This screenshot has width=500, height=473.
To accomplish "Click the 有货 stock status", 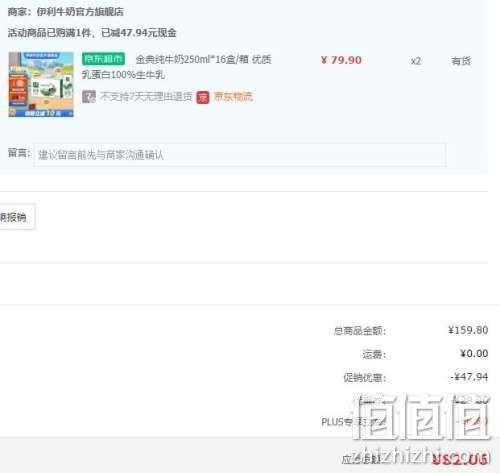I will click(461, 61).
